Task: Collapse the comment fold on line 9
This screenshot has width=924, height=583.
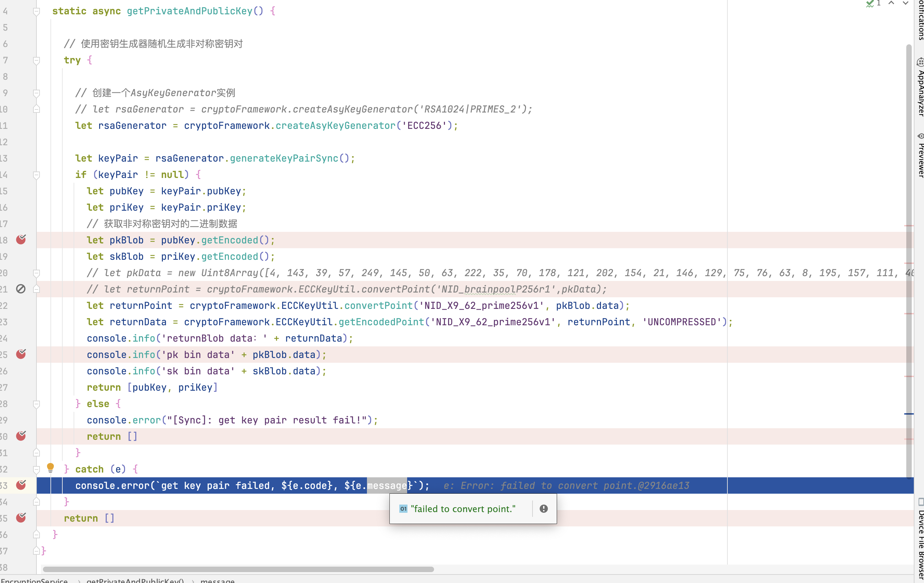Action: coord(36,93)
